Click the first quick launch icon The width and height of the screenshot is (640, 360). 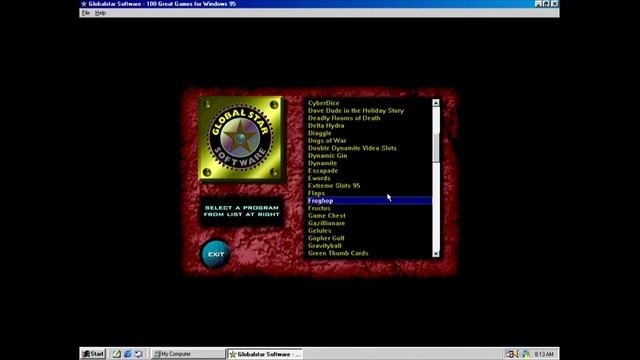coord(117,354)
